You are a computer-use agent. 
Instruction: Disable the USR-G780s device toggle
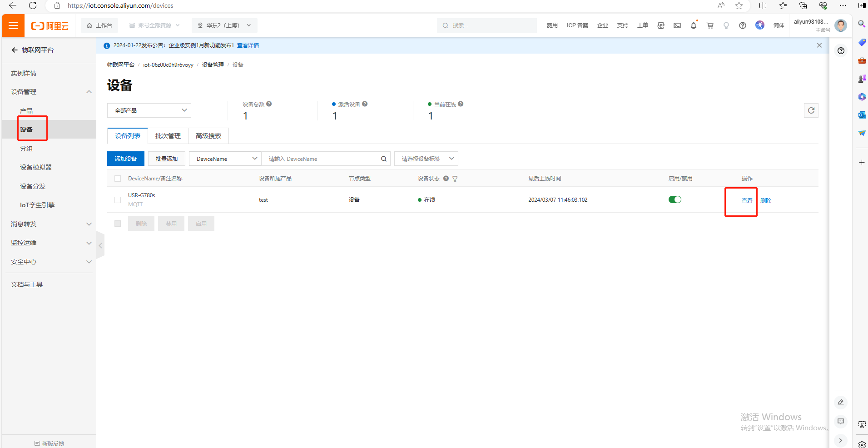pos(675,199)
